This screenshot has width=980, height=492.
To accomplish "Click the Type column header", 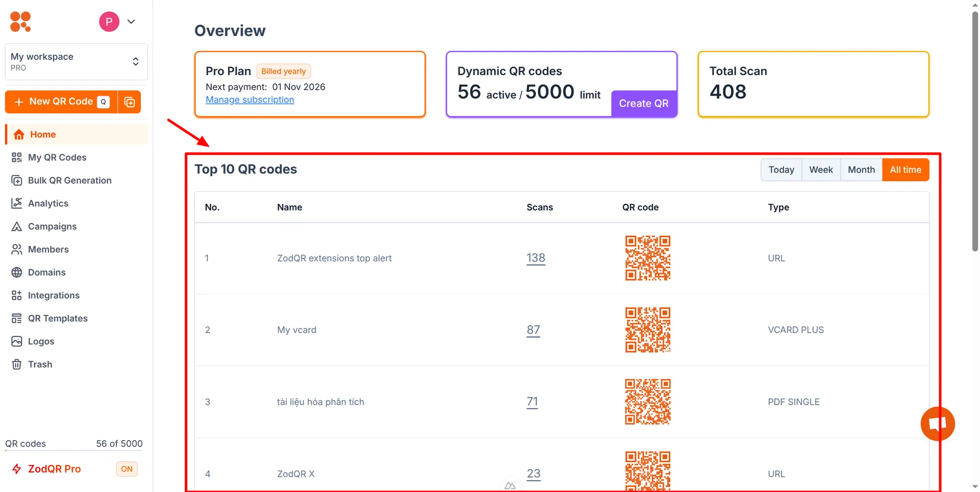I will coord(778,207).
